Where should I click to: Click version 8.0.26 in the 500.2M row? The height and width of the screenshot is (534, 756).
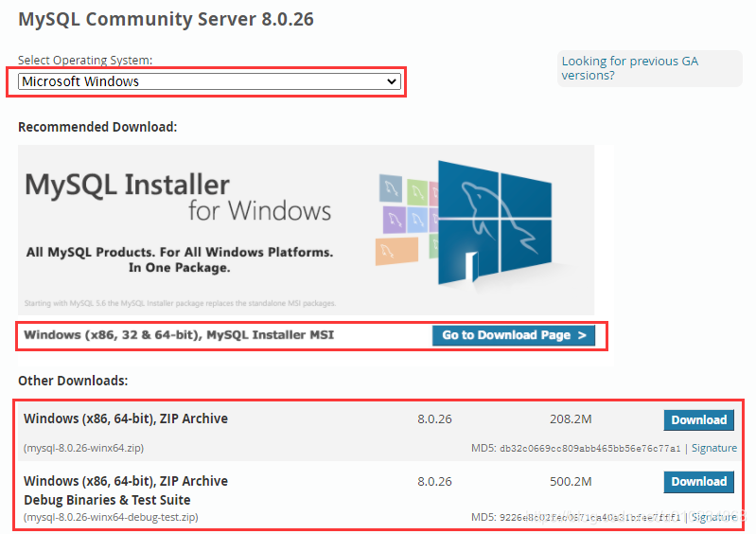[434, 481]
